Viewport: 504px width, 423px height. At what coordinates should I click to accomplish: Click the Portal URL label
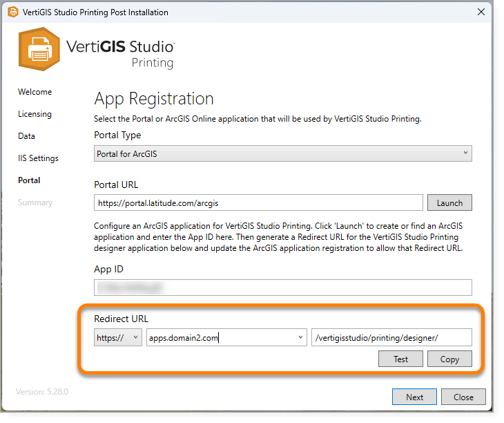[116, 185]
